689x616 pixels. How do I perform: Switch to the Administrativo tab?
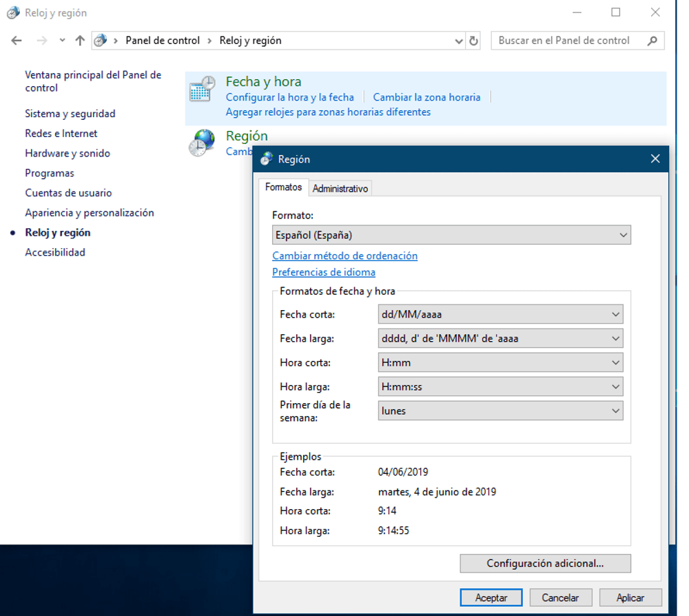click(340, 188)
